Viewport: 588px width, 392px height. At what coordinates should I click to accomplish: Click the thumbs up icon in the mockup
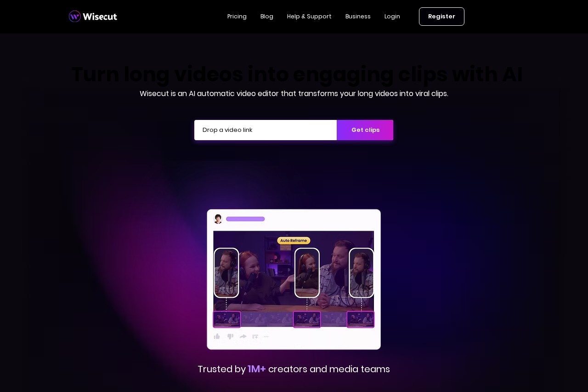coord(217,336)
